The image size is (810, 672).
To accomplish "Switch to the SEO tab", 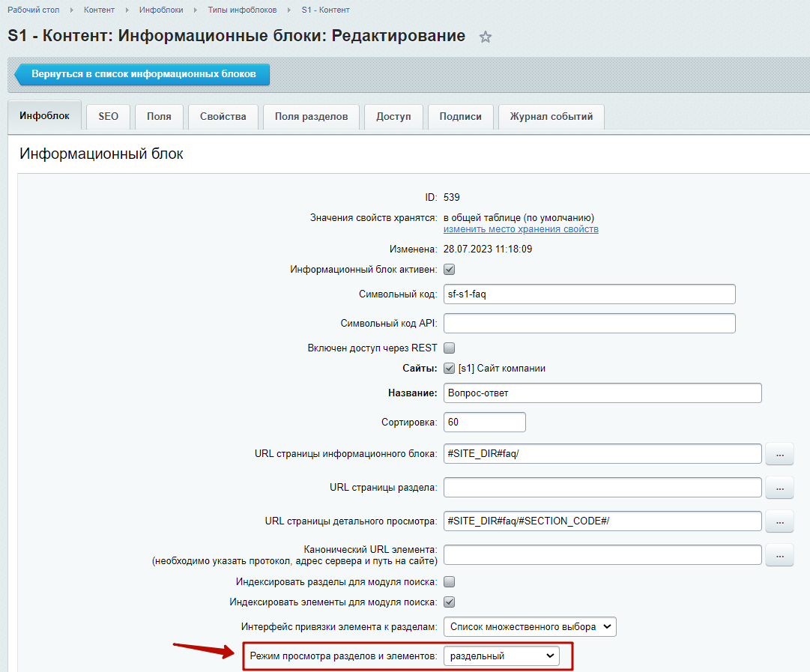I will [109, 117].
